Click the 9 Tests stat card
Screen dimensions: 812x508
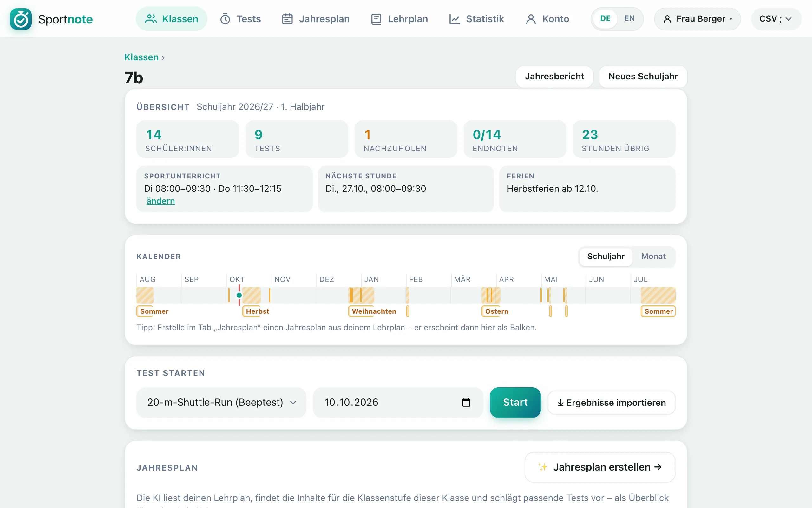pyautogui.click(x=297, y=139)
